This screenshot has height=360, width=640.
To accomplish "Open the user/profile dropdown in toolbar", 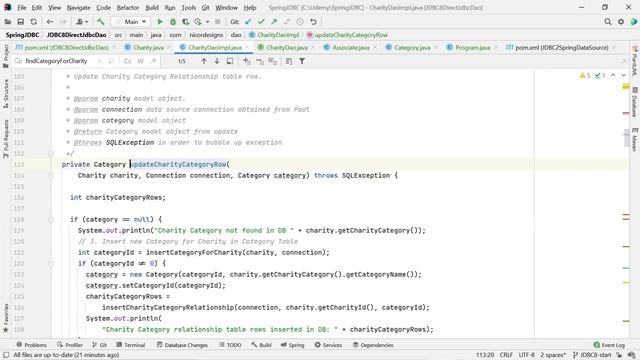I will [x=82, y=22].
